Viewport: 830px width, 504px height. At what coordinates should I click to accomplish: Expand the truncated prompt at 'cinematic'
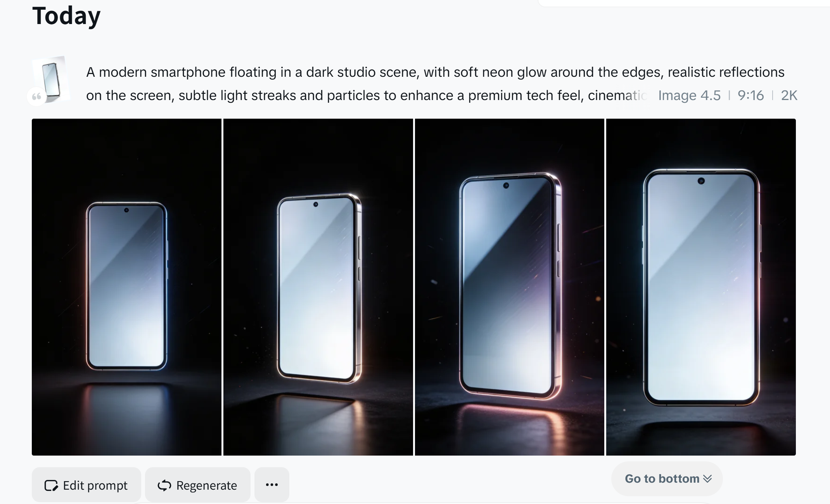pyautogui.click(x=617, y=95)
